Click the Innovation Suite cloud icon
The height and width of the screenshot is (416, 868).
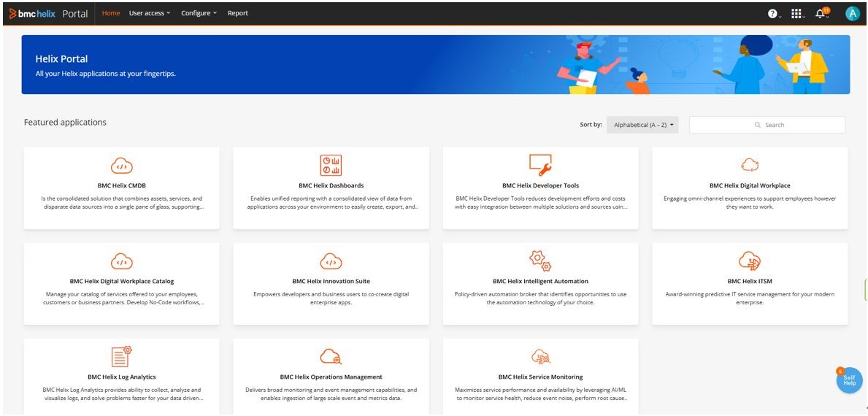331,261
